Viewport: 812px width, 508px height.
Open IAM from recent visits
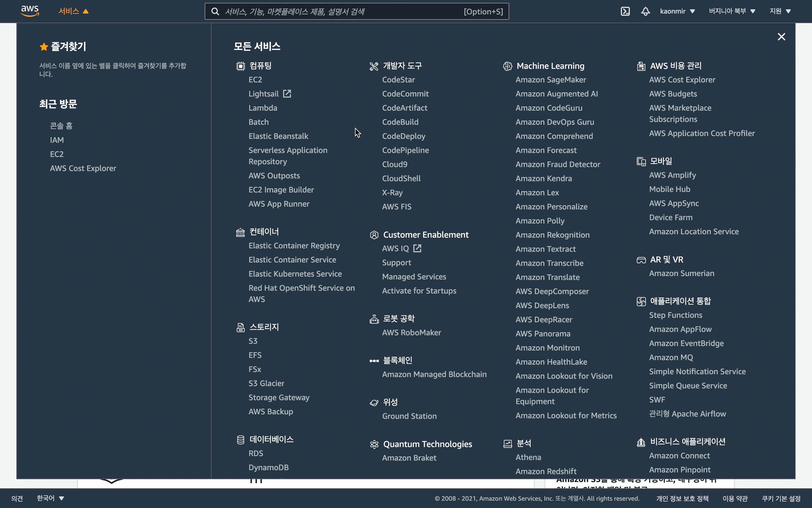click(x=57, y=140)
